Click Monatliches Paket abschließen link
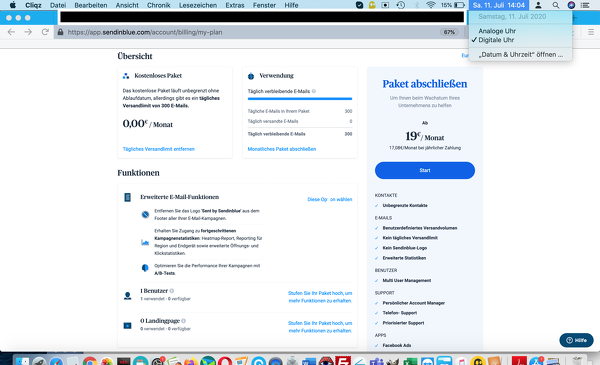Screen dimensions: 600x365 point(282,149)
